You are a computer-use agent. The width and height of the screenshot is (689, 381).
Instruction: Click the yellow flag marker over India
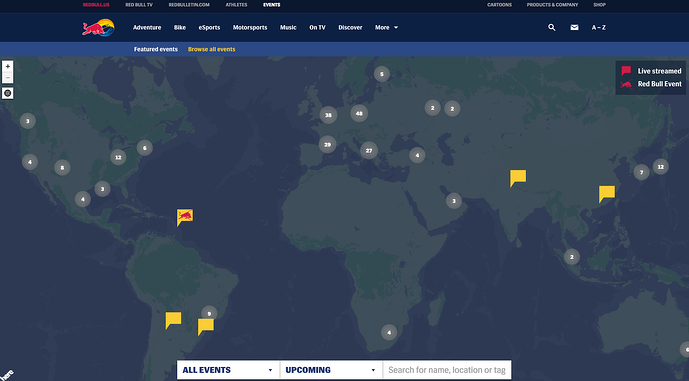(518, 178)
